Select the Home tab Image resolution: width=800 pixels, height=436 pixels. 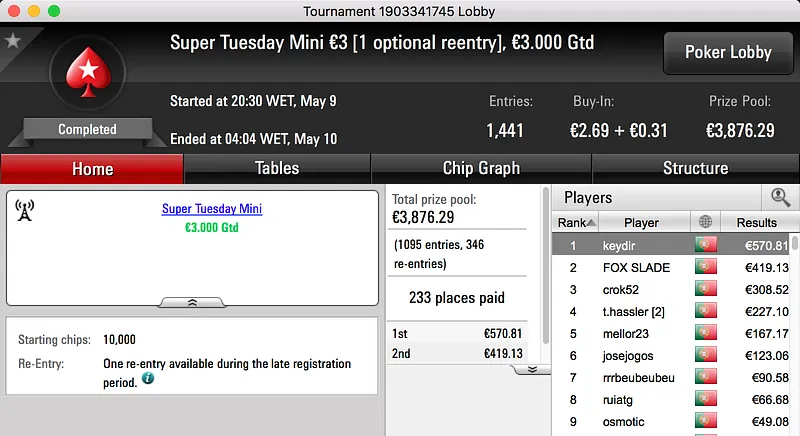click(x=92, y=168)
